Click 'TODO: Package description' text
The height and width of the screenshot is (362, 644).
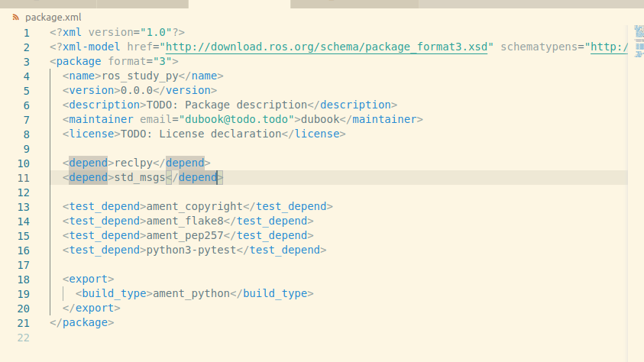point(227,105)
